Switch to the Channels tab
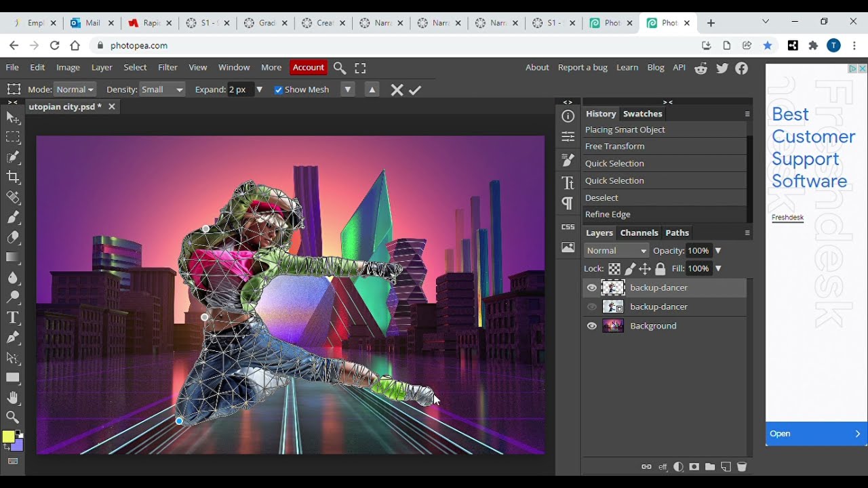868x488 pixels. click(x=639, y=232)
